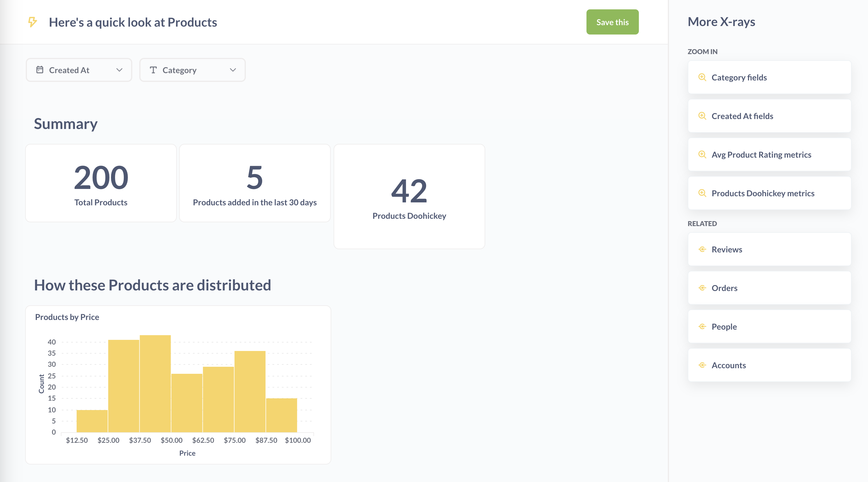Open the Products added in last 30 days card
Image resolution: width=868 pixels, height=482 pixels.
255,183
